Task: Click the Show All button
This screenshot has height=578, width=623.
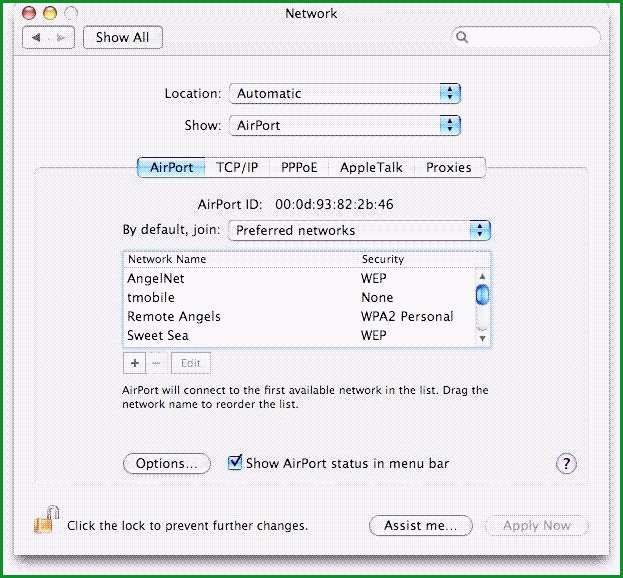Action: point(123,37)
